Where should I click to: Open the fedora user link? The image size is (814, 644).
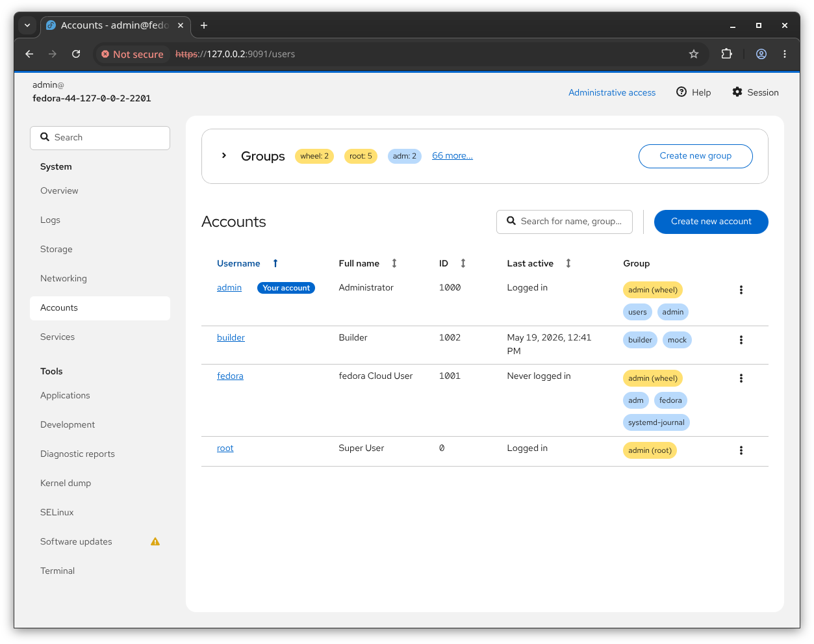230,376
